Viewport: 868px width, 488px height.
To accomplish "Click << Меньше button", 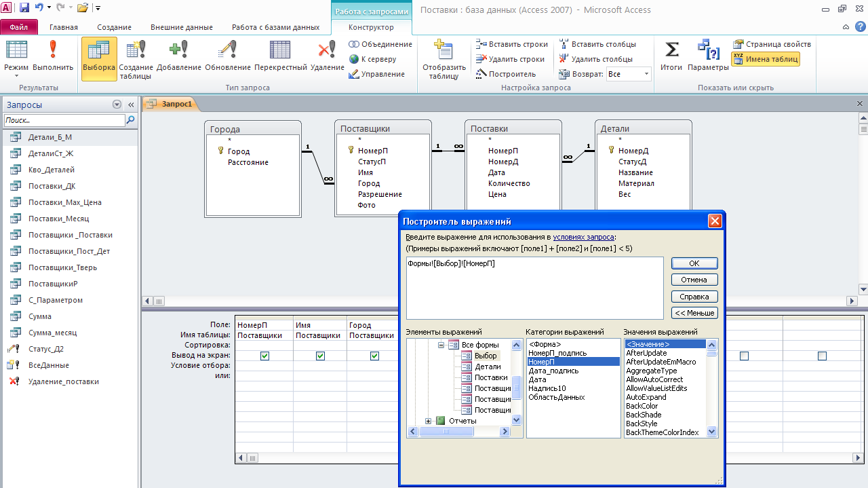I will pos(694,313).
